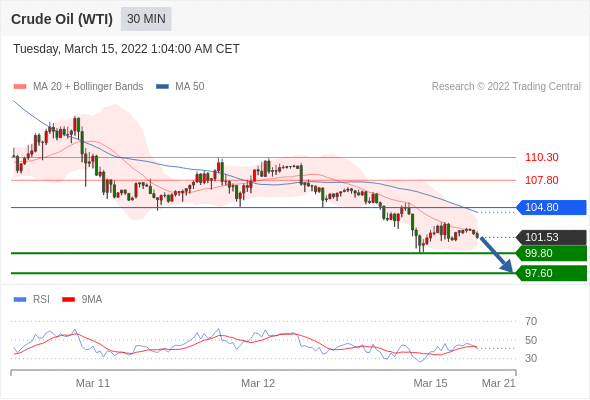Select the Crude Oil (WTI) title
The image size is (590, 400).
62,19
